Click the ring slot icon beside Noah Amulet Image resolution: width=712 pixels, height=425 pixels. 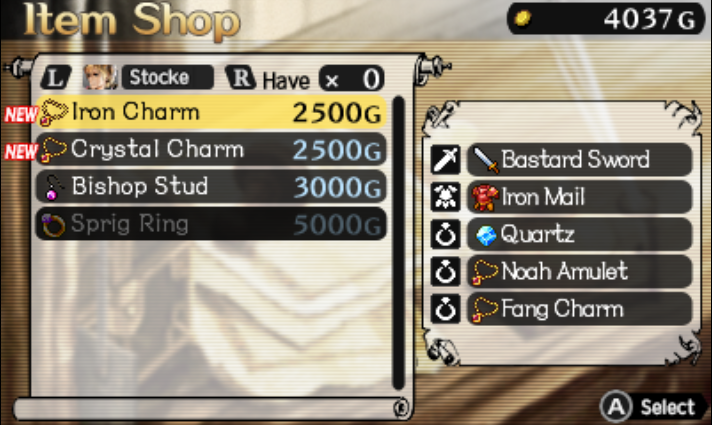pyautogui.click(x=445, y=272)
